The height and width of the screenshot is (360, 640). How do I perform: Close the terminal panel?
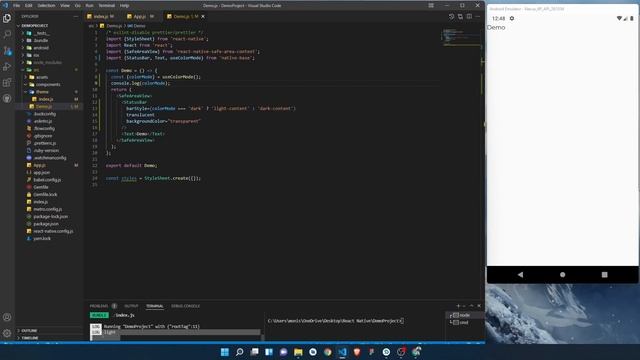479,306
